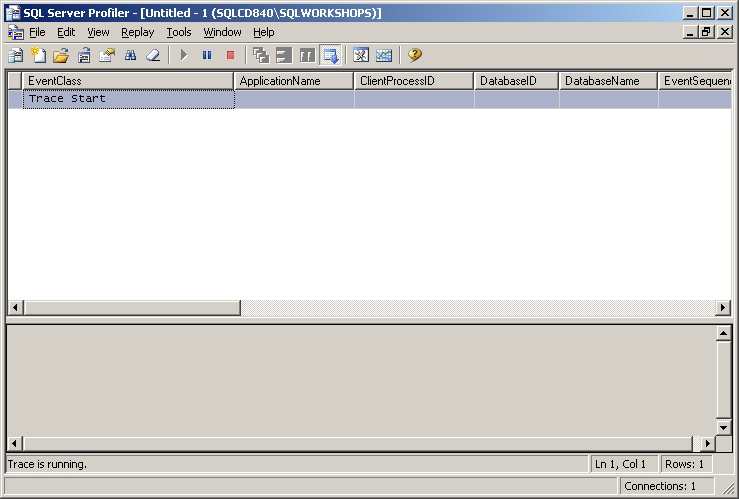Minimize the inner trace document window

tap(690, 32)
